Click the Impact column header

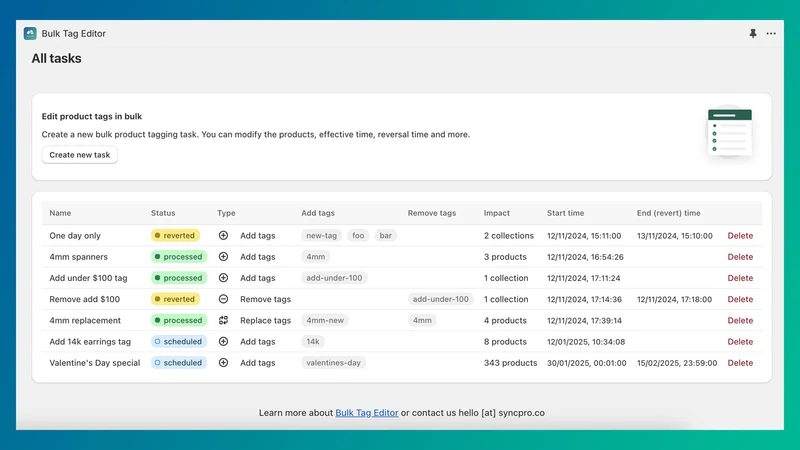496,213
